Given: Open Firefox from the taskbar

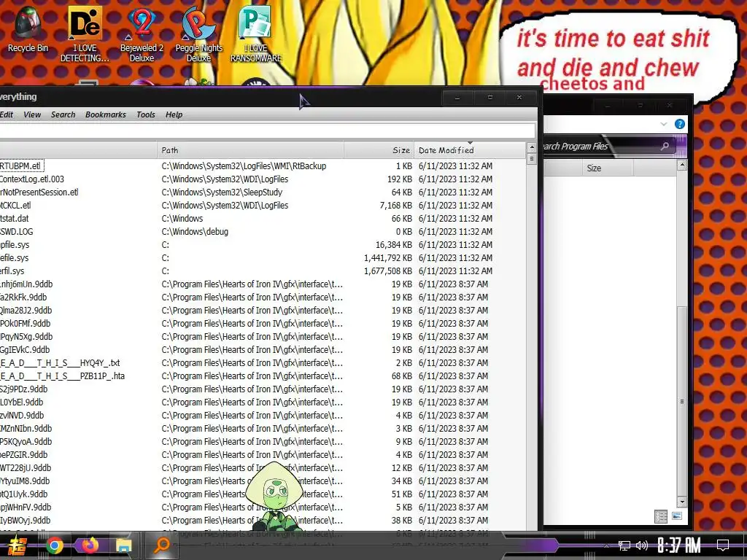Looking at the screenshot, I should tap(89, 545).
